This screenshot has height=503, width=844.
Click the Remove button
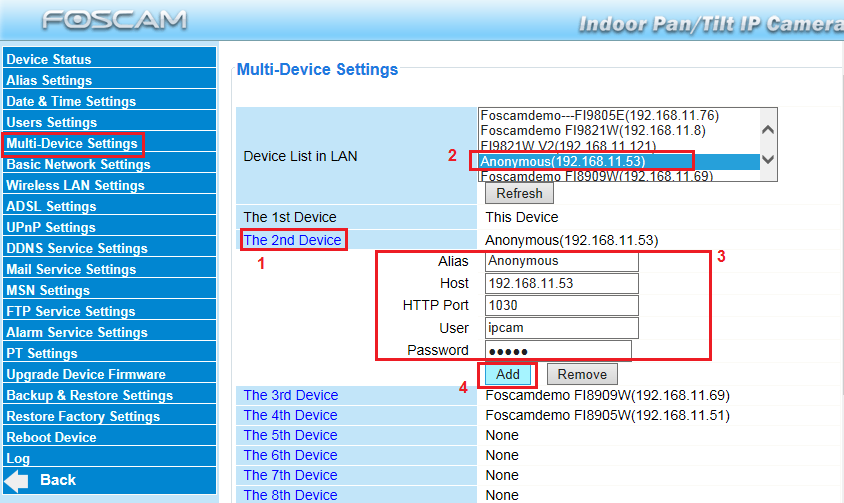tap(582, 374)
